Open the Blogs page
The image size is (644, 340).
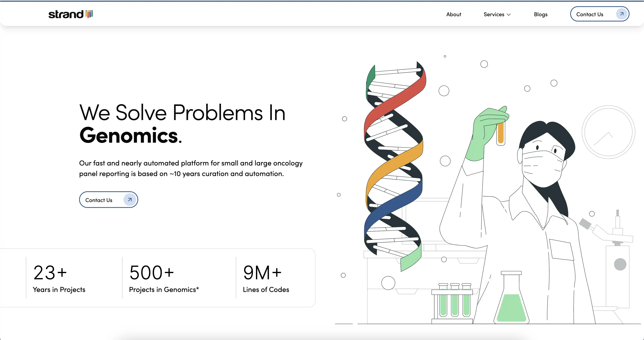point(540,15)
